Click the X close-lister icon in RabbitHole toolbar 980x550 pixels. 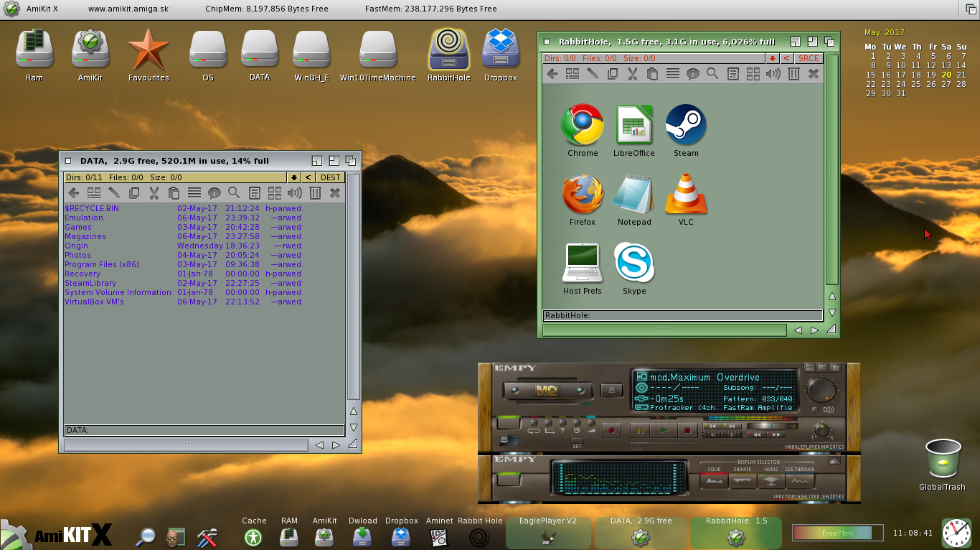tap(814, 73)
